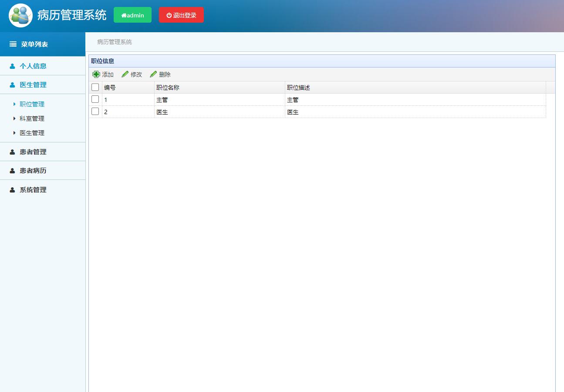The height and width of the screenshot is (392, 564).
Task: Click the person icon beside 系统管理
Action: point(12,190)
